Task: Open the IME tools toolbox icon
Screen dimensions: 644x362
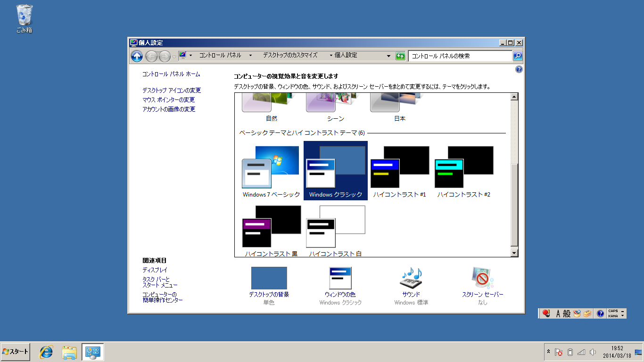Action: point(587,313)
